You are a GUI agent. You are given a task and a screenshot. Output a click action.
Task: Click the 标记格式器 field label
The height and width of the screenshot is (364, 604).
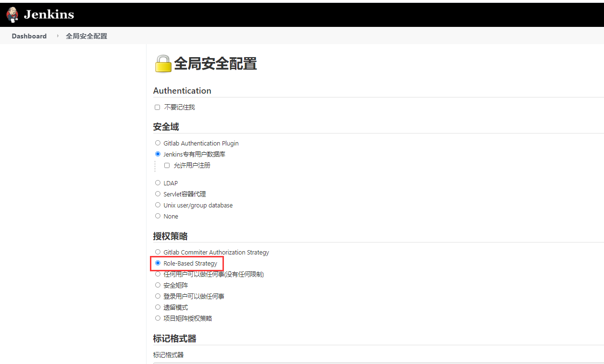point(168,355)
